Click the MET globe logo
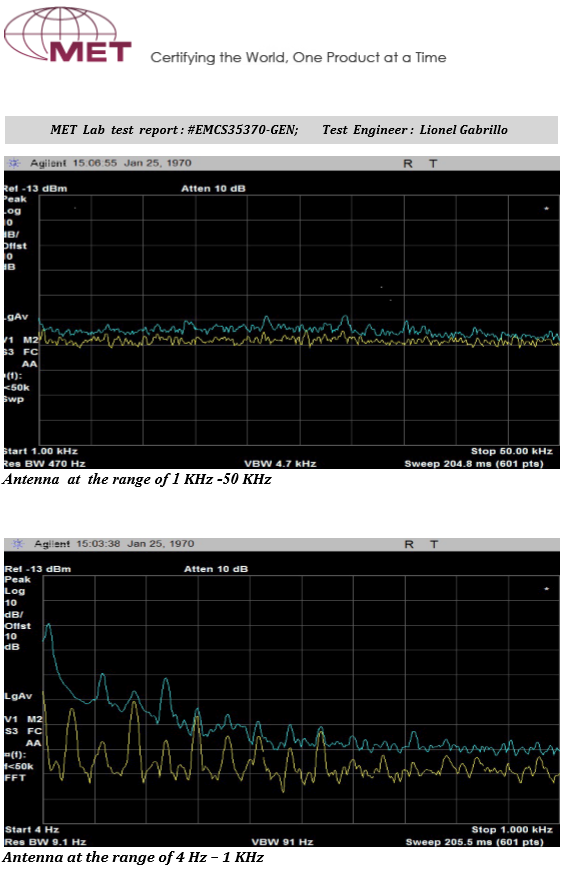 coord(68,35)
